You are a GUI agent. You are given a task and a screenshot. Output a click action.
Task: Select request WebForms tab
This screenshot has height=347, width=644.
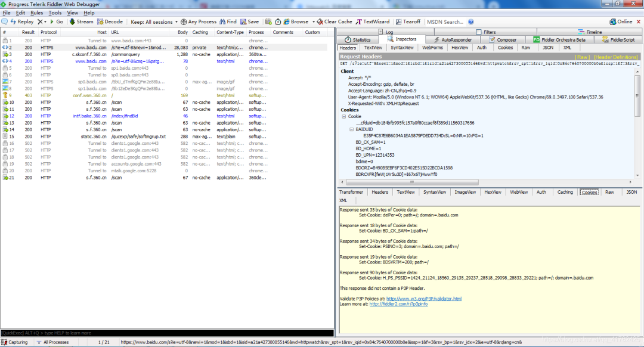[432, 48]
